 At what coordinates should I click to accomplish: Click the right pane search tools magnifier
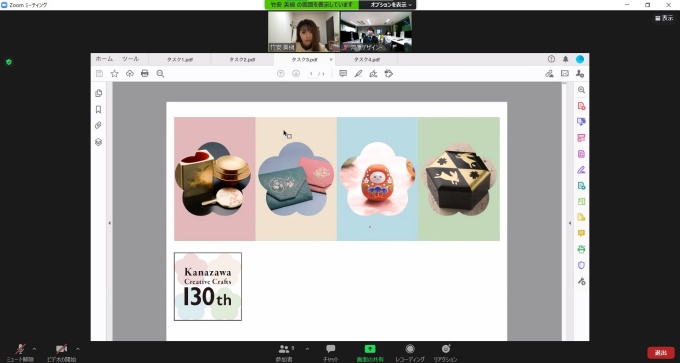tap(582, 90)
